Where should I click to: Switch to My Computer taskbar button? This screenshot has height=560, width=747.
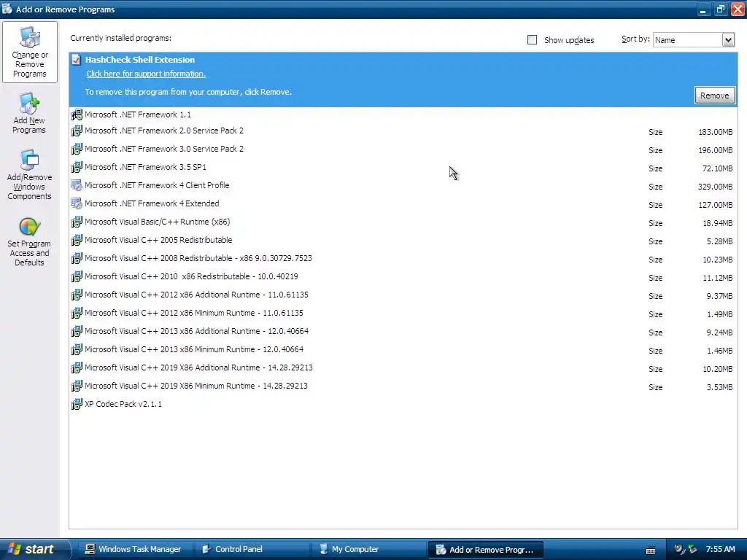point(368,550)
